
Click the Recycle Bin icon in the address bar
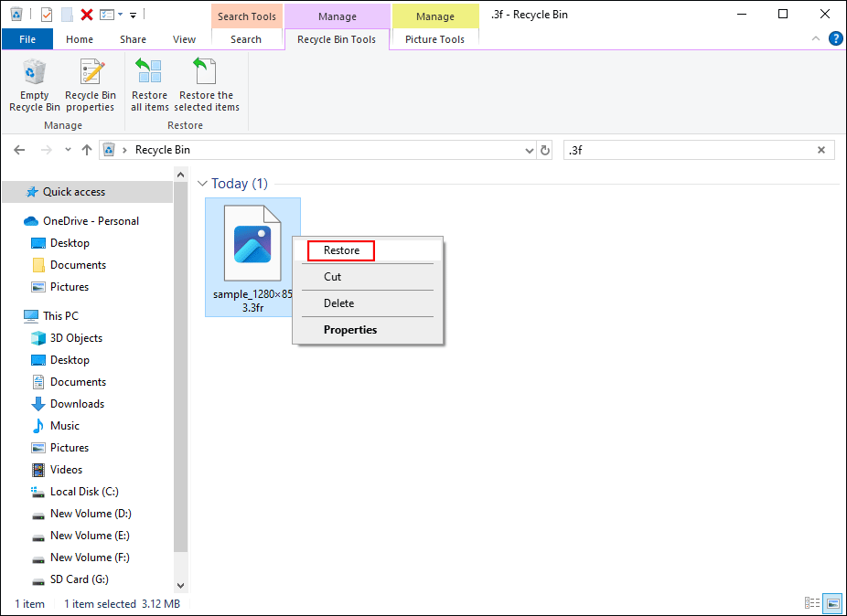(x=109, y=149)
